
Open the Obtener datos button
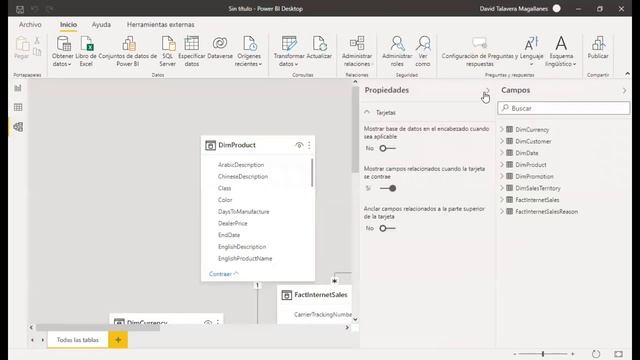point(62,51)
